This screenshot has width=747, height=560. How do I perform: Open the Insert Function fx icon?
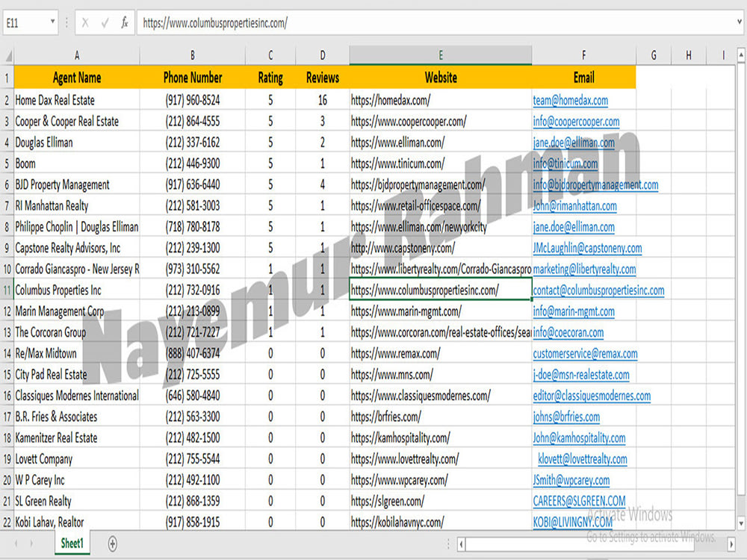124,22
